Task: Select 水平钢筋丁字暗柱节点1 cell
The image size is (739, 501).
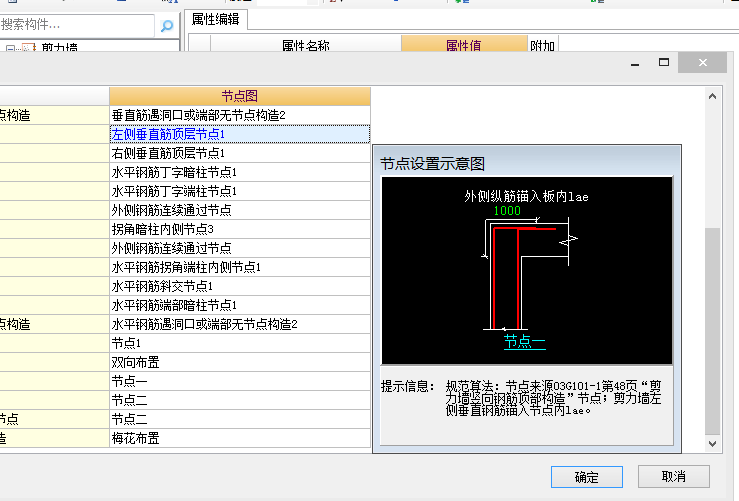Action: tap(240, 172)
